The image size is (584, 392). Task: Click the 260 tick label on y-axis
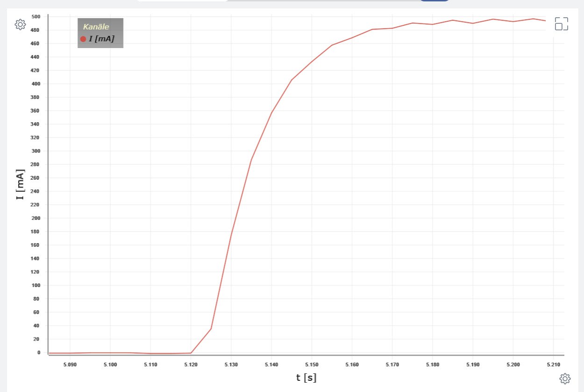(36, 178)
